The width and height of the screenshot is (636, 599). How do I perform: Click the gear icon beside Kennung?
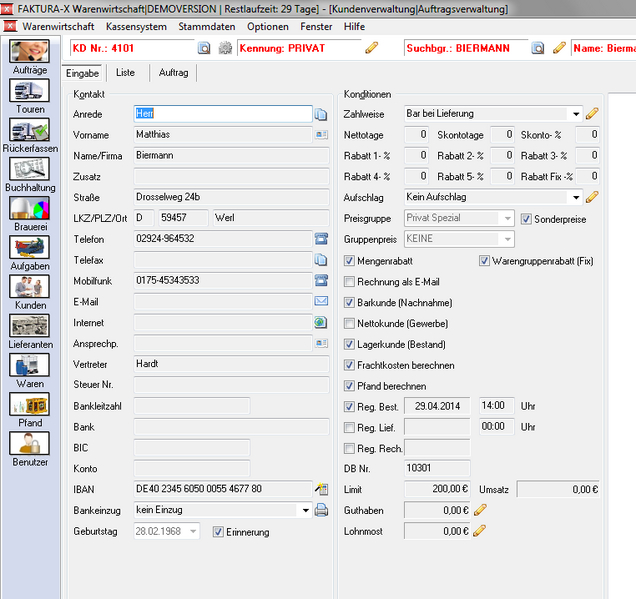225,48
